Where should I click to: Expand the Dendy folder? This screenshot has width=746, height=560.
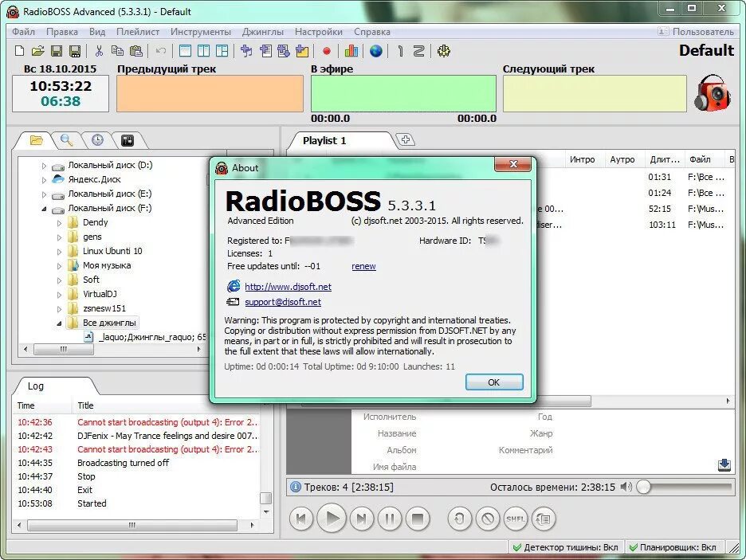click(x=59, y=223)
